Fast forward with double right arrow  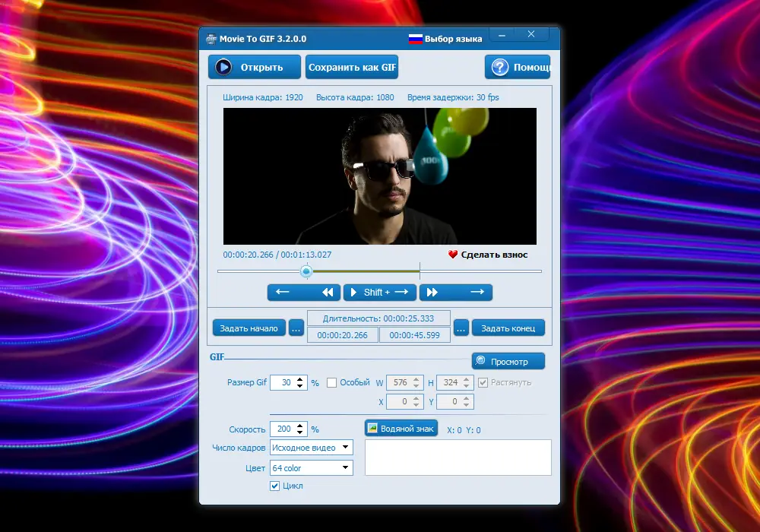pyautogui.click(x=432, y=292)
